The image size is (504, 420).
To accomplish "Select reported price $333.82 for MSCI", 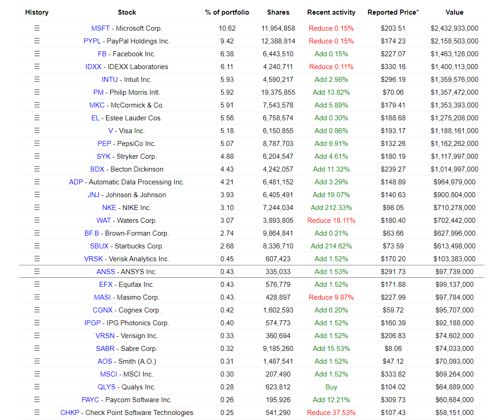I will point(393,374).
